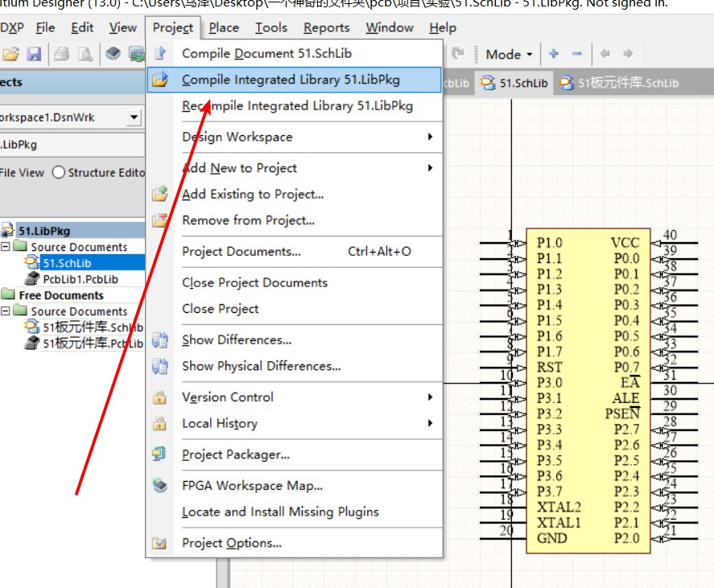Click the Save disk toolbar icon

click(34, 54)
